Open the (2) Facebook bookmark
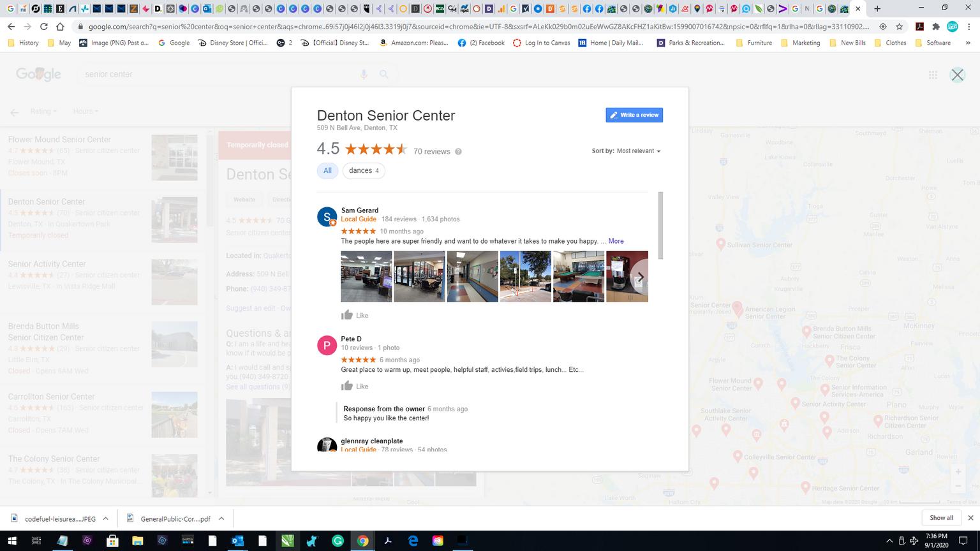Viewport: 980px width, 551px height. point(481,43)
